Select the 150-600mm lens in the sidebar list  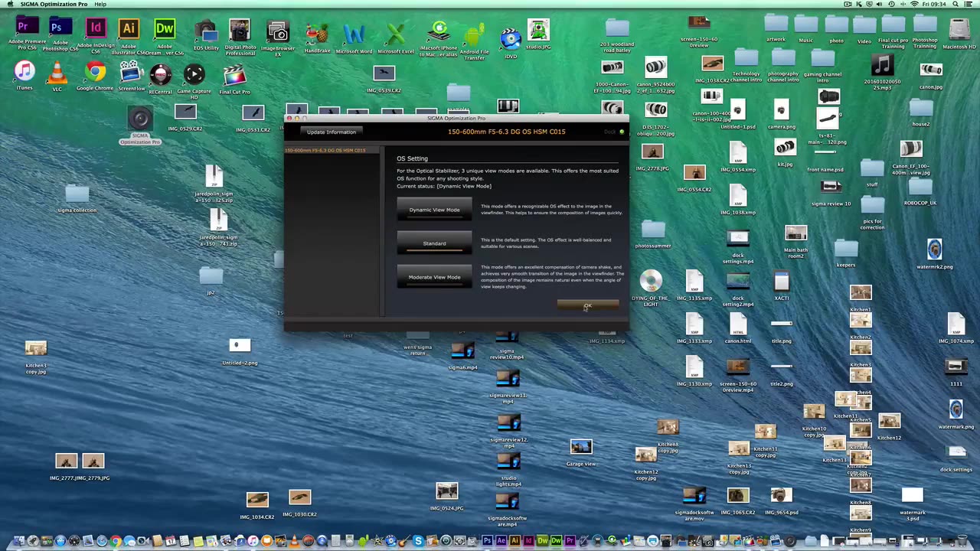point(325,151)
